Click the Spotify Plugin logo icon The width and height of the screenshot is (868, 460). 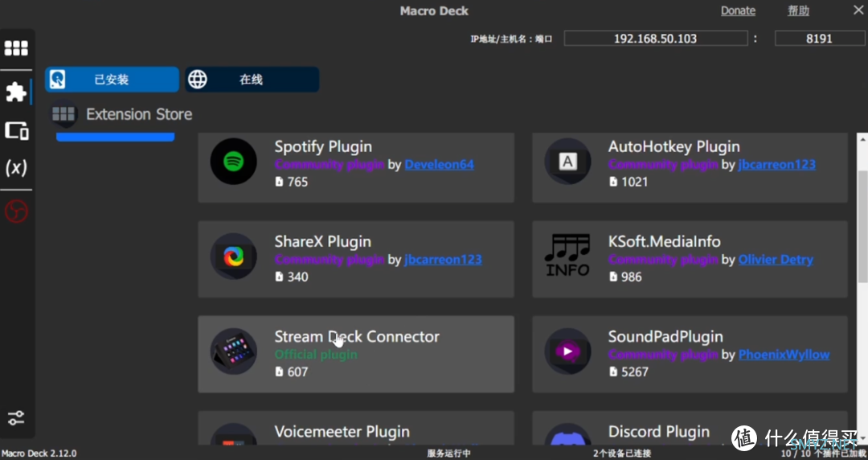point(234,162)
